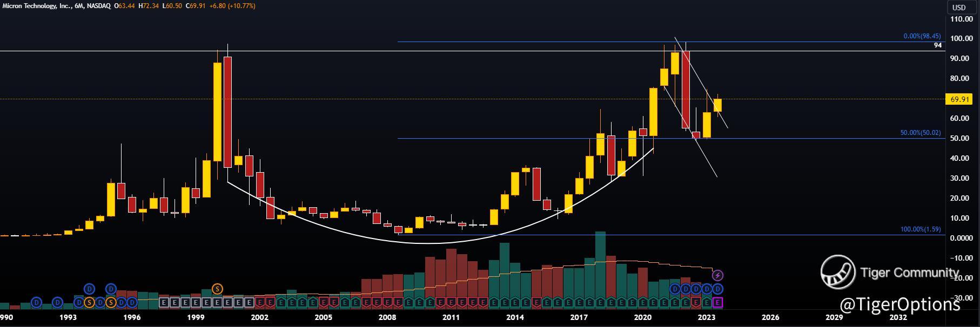Select the current price label 69.91
Screen dimensions: 980x327
point(958,99)
